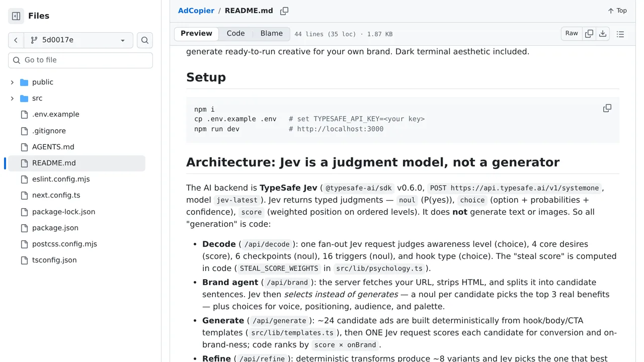Focus the Go to file field

click(x=80, y=60)
